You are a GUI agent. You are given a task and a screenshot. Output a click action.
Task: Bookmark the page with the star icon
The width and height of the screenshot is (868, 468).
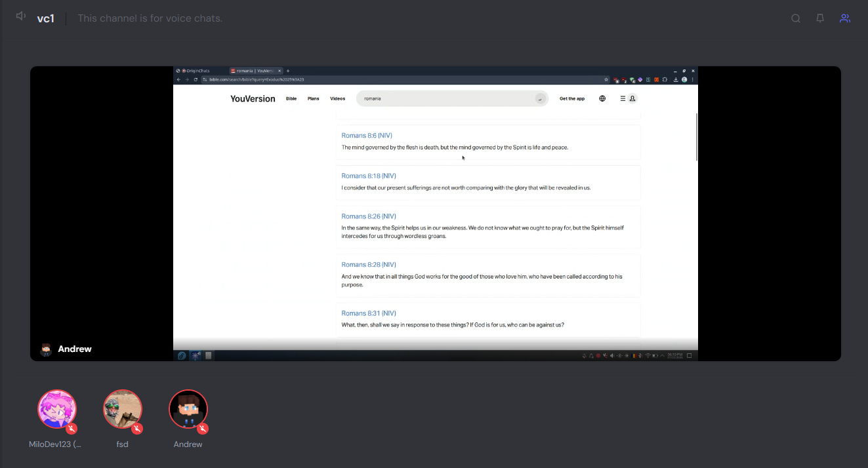click(606, 79)
